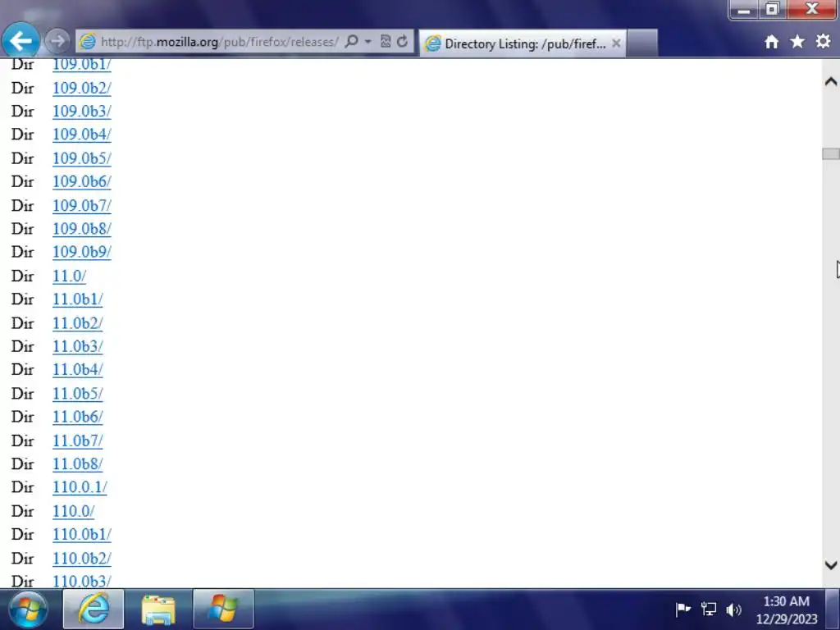Open the 109.0b3/ directory link
Viewport: 840px width, 630px height.
pos(81,111)
